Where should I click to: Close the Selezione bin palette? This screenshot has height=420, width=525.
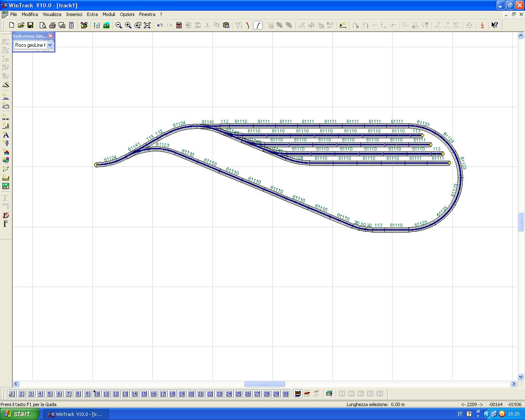tap(51, 36)
